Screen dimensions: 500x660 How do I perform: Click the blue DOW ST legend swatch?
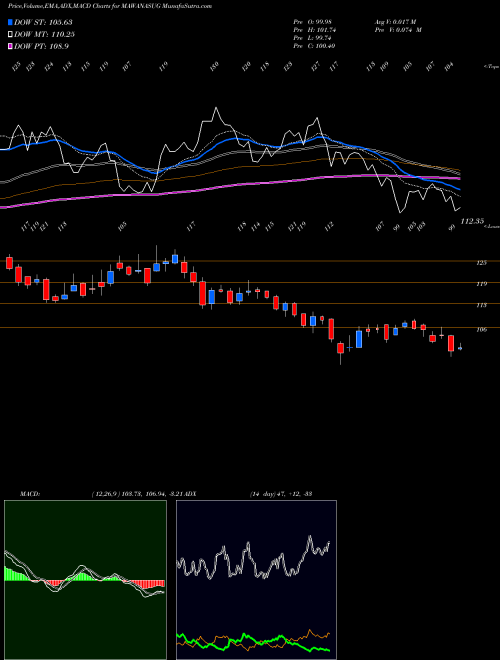10,22
